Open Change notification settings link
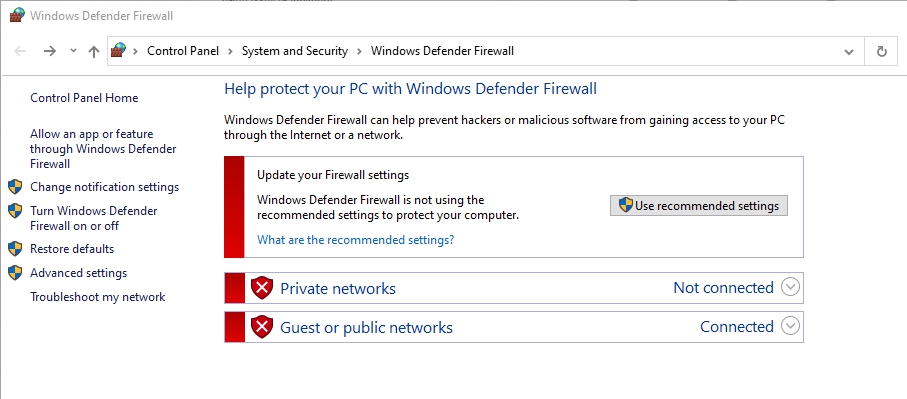Viewport: 907px width, 399px height. tap(105, 187)
